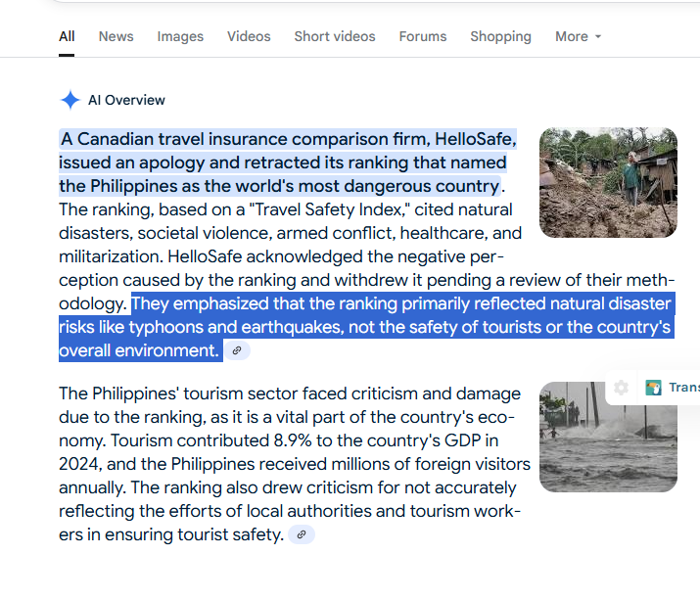The width and height of the screenshot is (700, 601).
Task: Click the translator extension toucan icon
Action: click(x=653, y=388)
